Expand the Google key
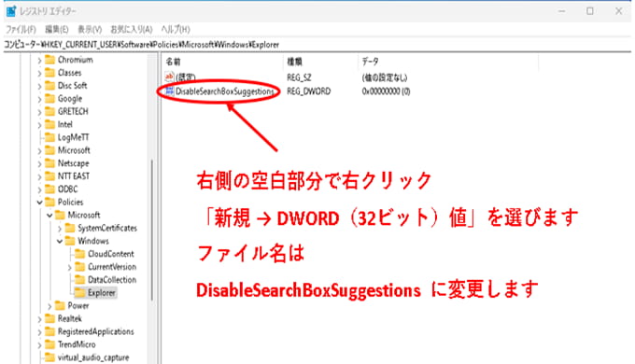The height and width of the screenshot is (364, 635). click(39, 99)
